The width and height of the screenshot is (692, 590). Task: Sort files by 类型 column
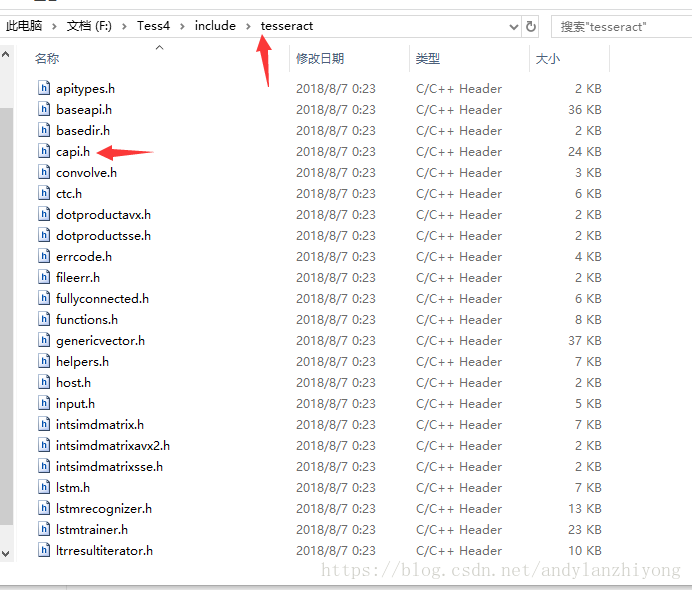pyautogui.click(x=428, y=58)
